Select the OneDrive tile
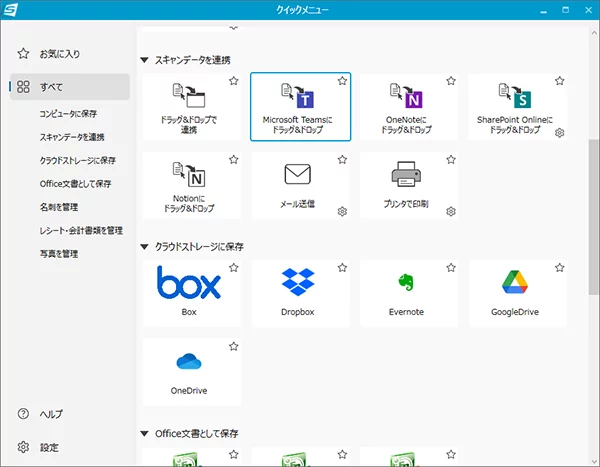This screenshot has width=600, height=467. (191, 372)
